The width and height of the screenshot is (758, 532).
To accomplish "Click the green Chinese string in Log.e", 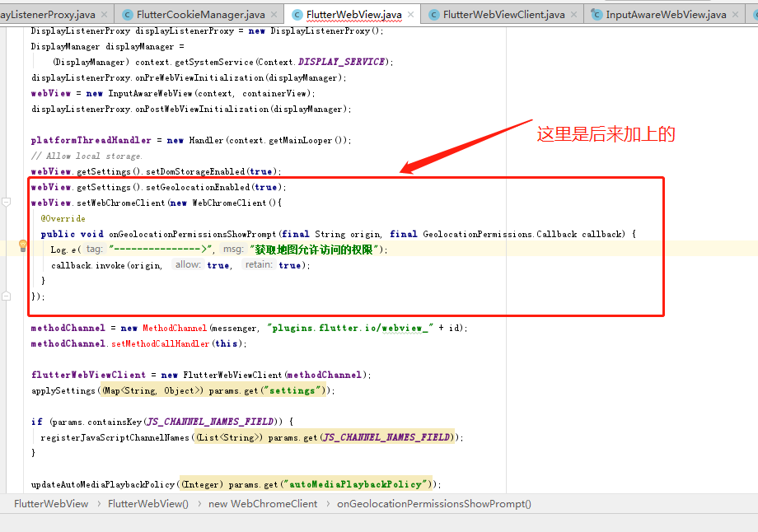I will click(x=314, y=250).
